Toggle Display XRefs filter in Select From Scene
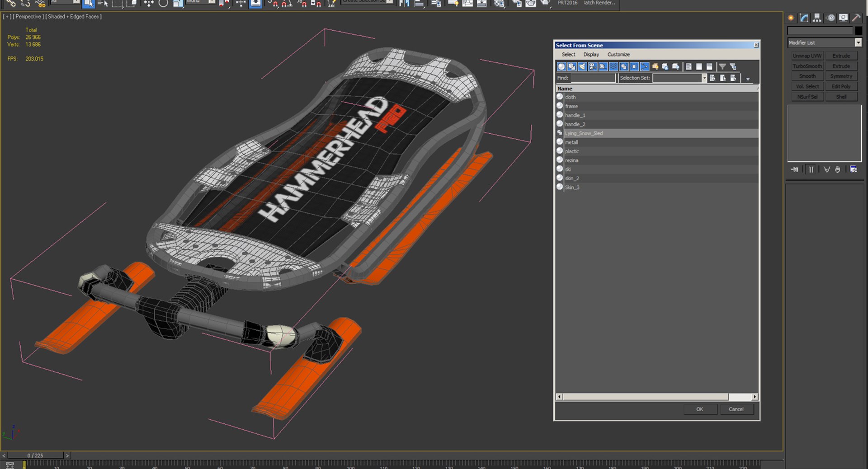This screenshot has width=868, height=469. coord(634,66)
